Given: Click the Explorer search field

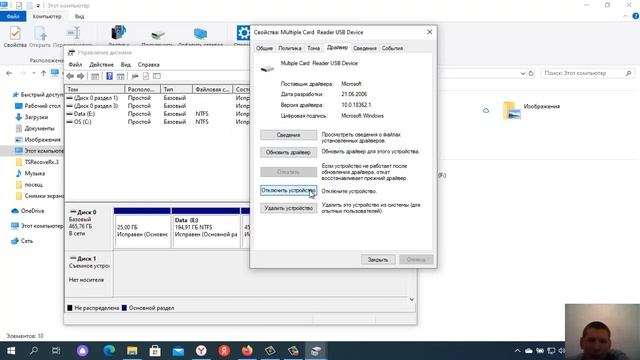Looking at the screenshot, I should pyautogui.click(x=588, y=73).
